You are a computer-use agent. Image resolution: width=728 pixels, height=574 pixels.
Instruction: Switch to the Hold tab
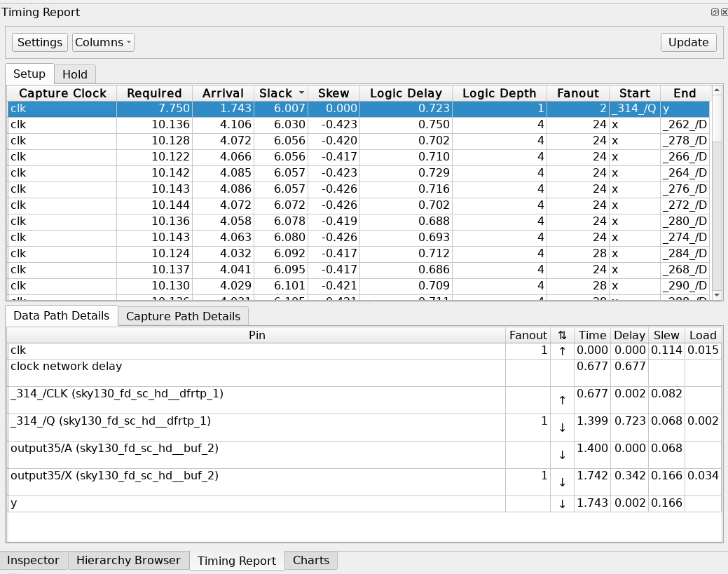75,74
